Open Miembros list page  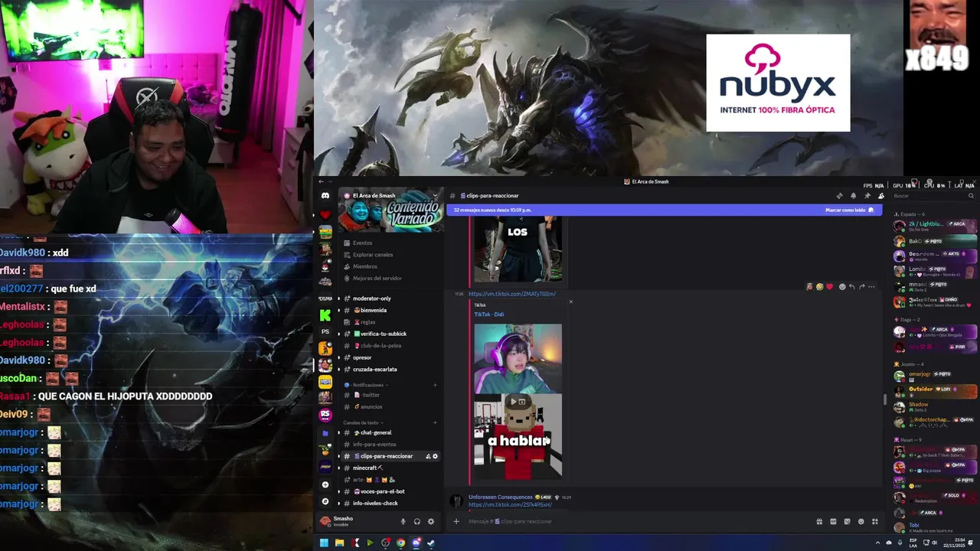click(x=390, y=266)
